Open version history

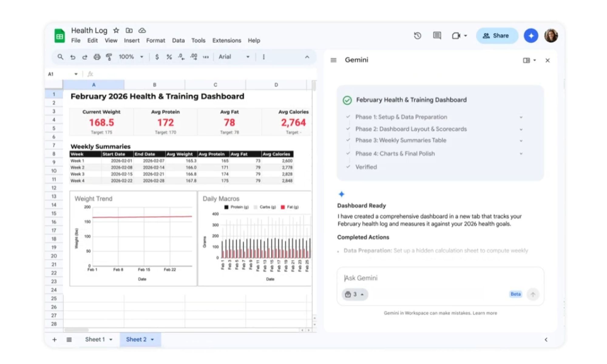point(418,35)
